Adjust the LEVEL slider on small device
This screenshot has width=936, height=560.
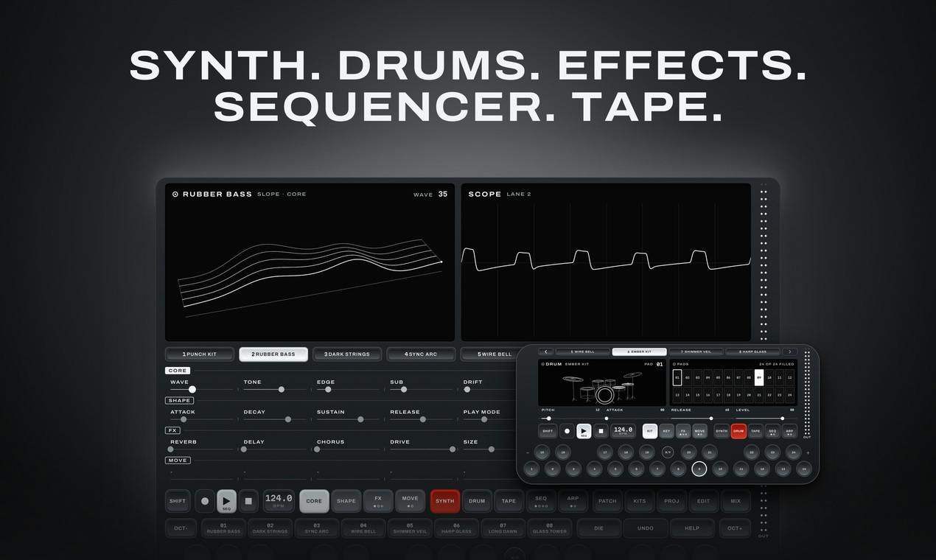(x=782, y=419)
